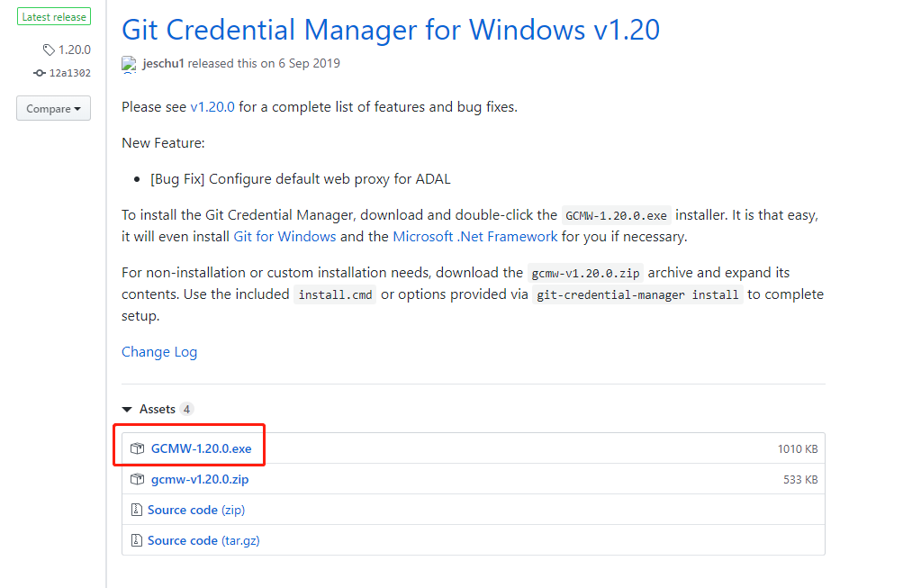
Task: Click the Latest release badge
Action: pos(54,17)
